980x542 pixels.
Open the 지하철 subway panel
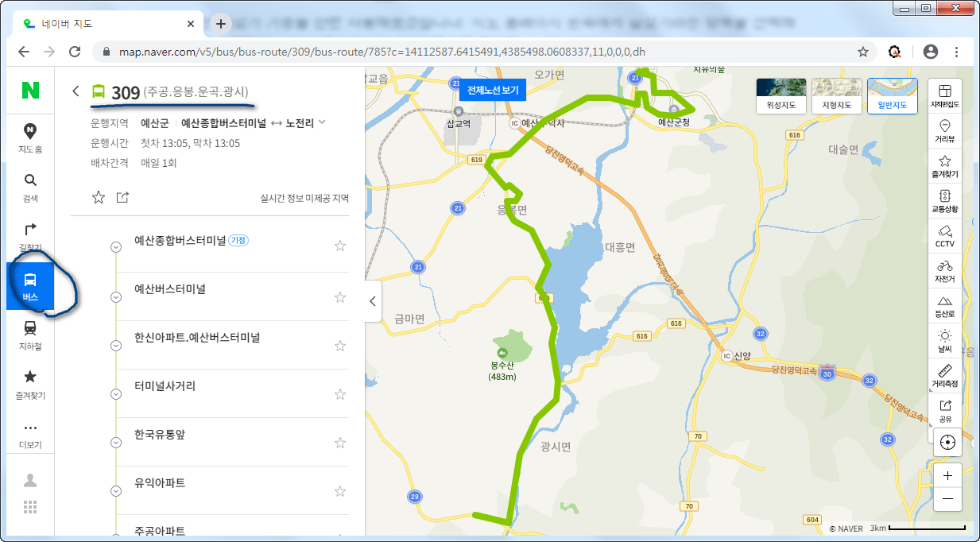tap(30, 335)
